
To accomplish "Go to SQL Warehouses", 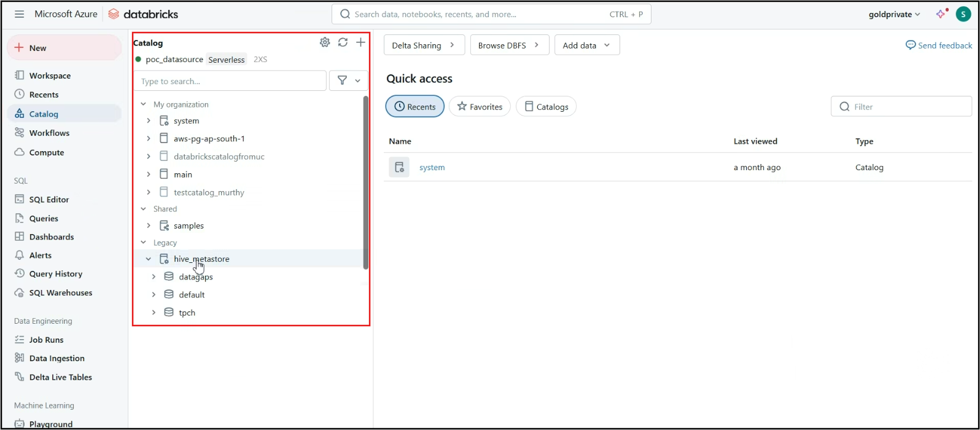I will pyautogui.click(x=60, y=293).
